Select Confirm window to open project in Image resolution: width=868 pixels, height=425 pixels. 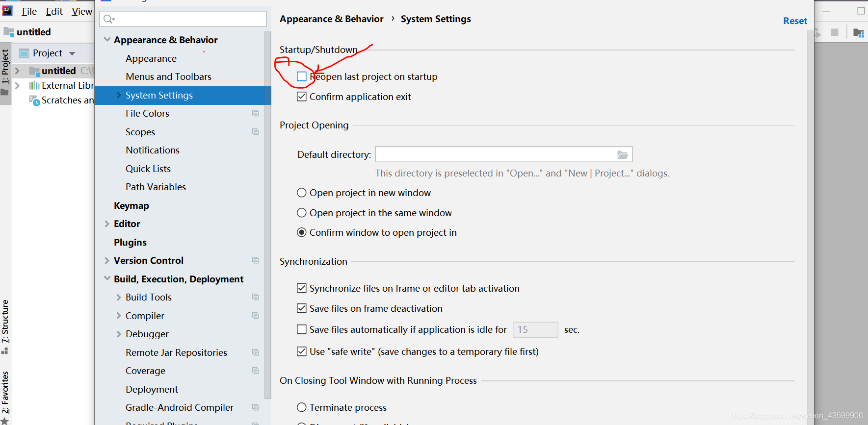click(x=302, y=232)
